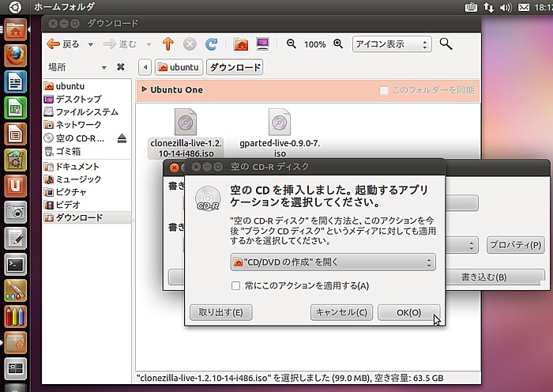553x392 pixels.
Task: Open Ubuntu Software Center in dock
Action: [15, 160]
